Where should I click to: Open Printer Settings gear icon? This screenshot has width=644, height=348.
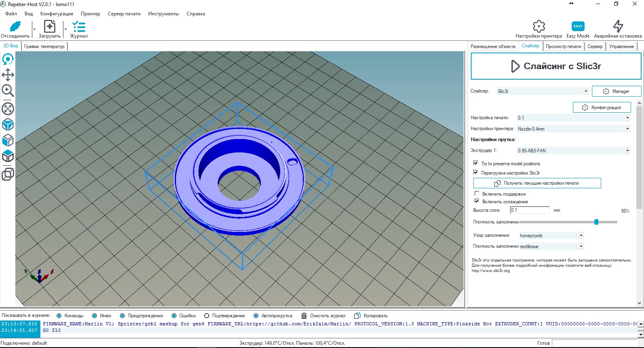(x=539, y=27)
